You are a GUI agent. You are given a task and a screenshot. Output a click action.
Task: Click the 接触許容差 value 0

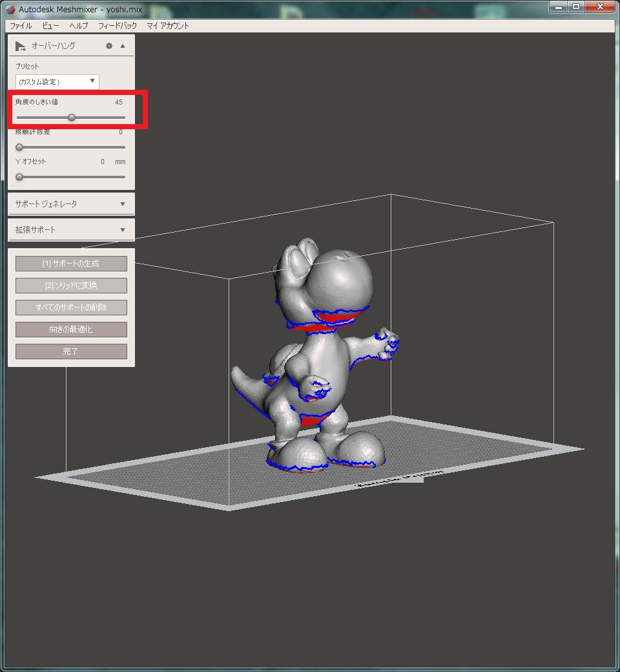pyautogui.click(x=120, y=132)
